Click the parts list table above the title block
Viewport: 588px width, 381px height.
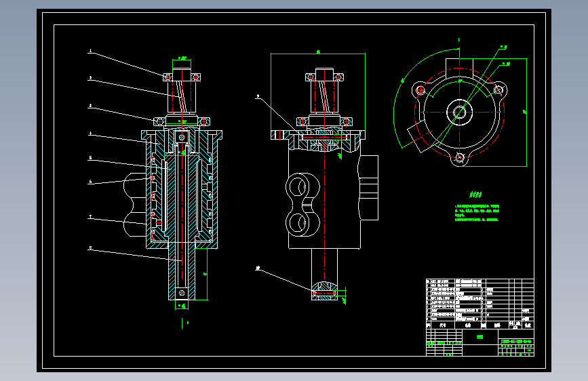pos(480,304)
